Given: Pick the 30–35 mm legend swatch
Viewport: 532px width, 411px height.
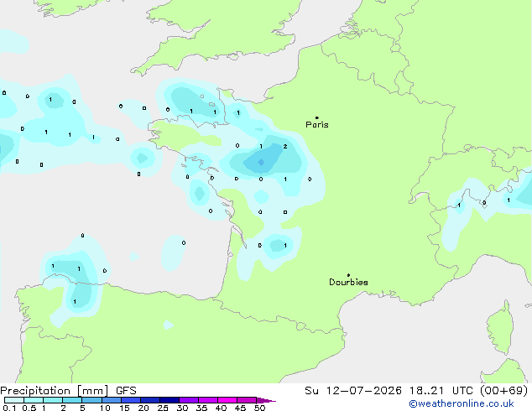Looking at the screenshot, I should pyautogui.click(x=189, y=400).
